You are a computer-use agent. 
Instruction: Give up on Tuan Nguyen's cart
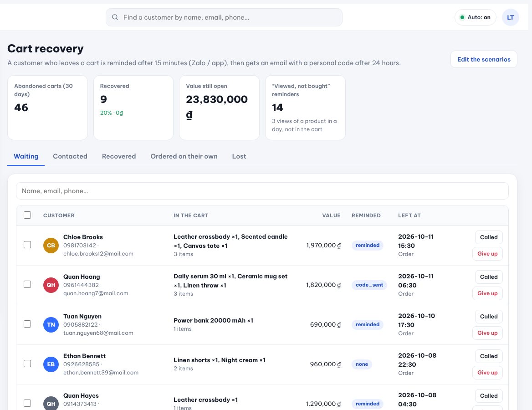coord(487,333)
